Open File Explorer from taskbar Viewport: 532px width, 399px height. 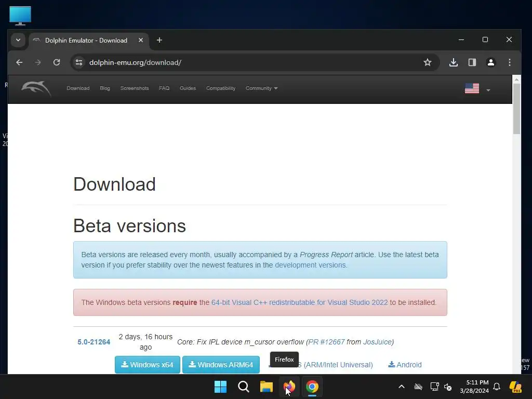267,387
